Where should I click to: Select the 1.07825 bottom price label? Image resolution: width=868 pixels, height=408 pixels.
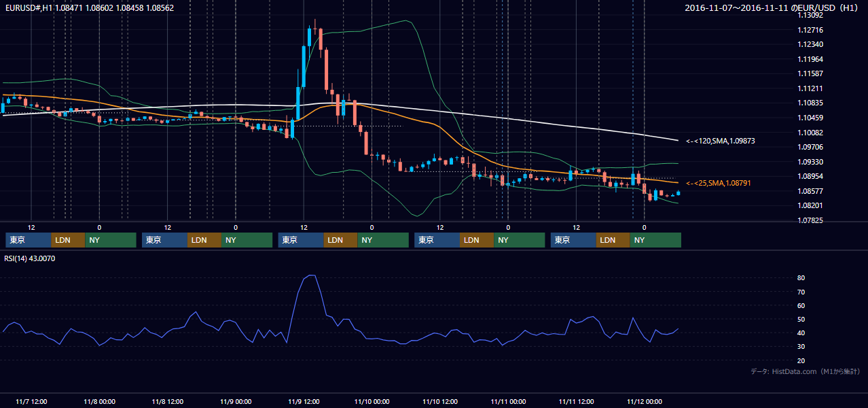[x=810, y=220]
